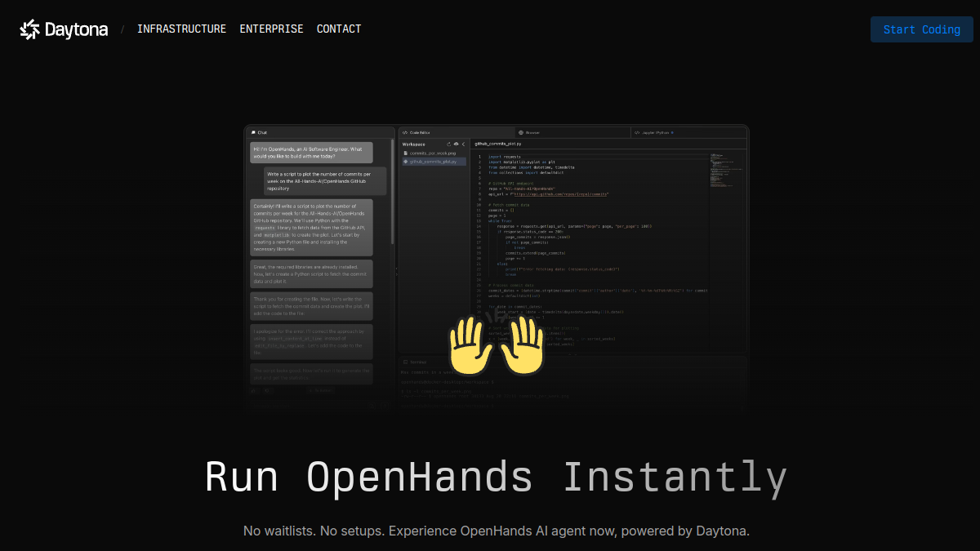Select commits_per_week.png in Workspace
The image size is (980, 551).
tap(431, 153)
